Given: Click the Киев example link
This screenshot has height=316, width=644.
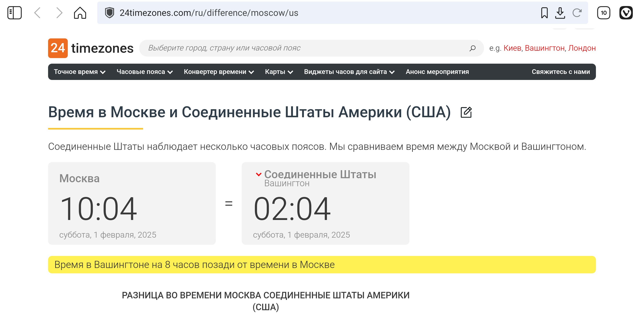Looking at the screenshot, I should (x=512, y=48).
